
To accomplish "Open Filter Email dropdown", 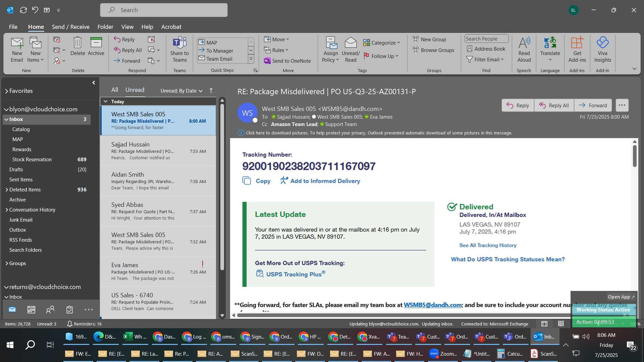I will point(485,59).
